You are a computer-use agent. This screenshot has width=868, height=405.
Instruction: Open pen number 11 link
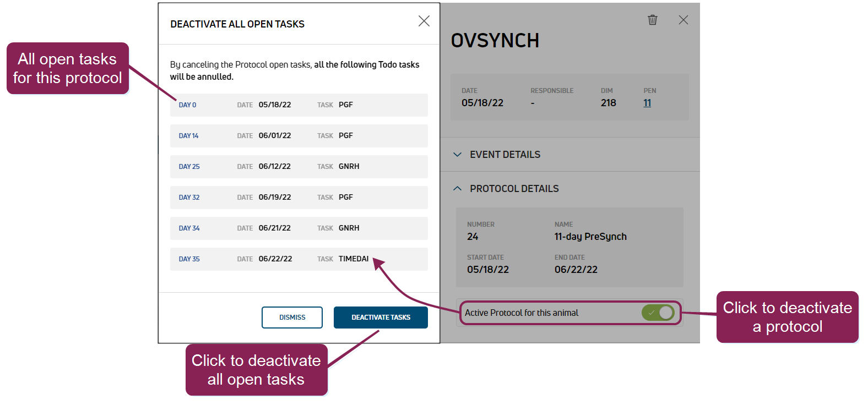(647, 103)
